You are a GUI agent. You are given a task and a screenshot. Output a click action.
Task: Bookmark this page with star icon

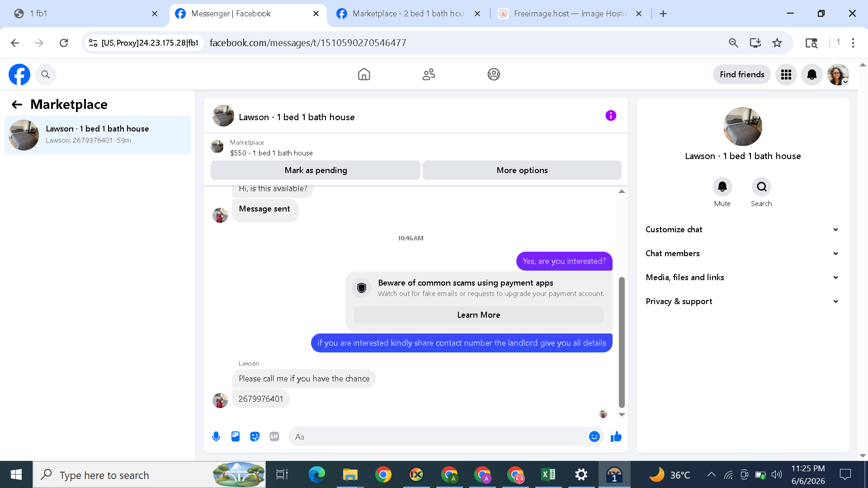pyautogui.click(x=777, y=43)
